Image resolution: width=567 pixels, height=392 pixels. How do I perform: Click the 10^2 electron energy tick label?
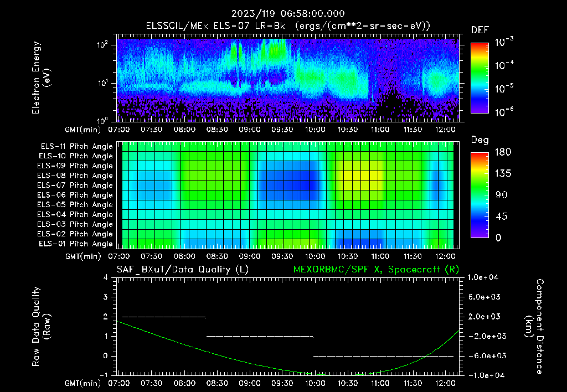103,45
